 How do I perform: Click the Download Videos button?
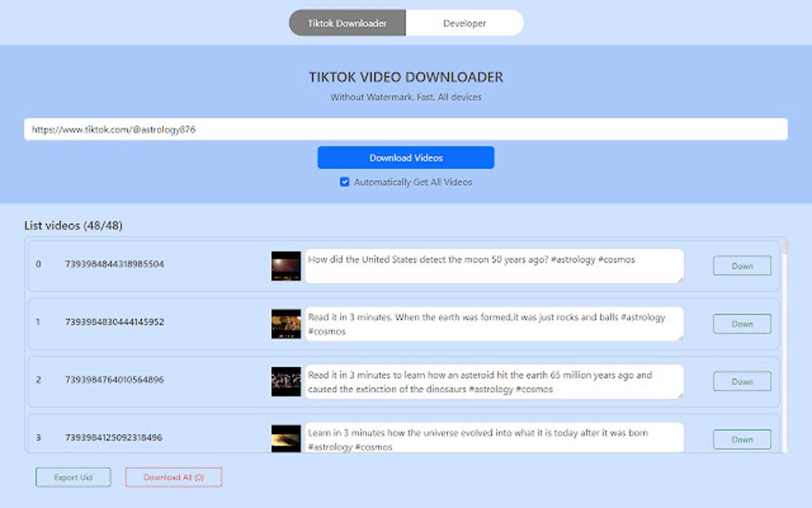pyautogui.click(x=405, y=157)
